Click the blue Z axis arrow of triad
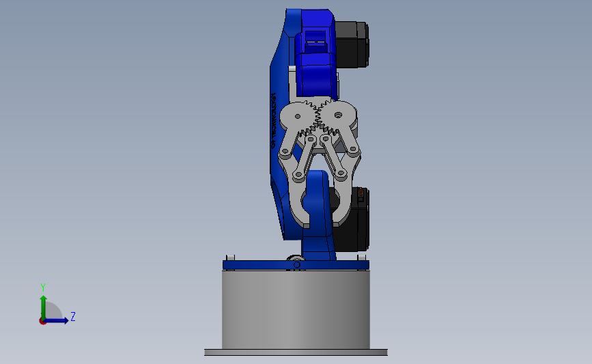The height and width of the screenshot is (364, 592). point(57,320)
